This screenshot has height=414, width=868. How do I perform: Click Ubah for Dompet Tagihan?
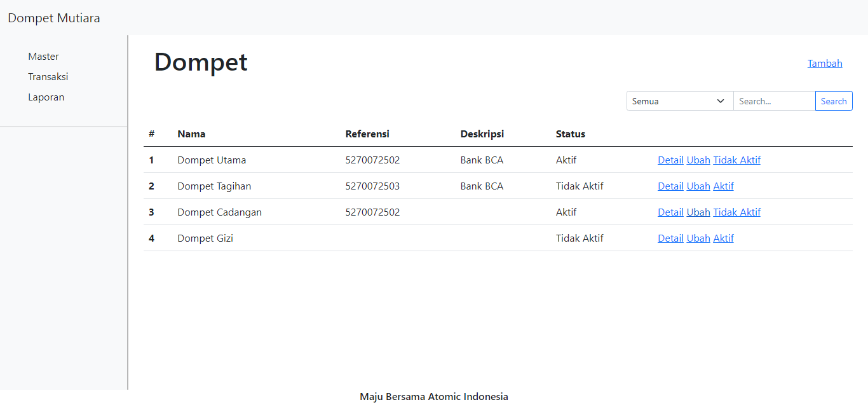click(x=698, y=186)
